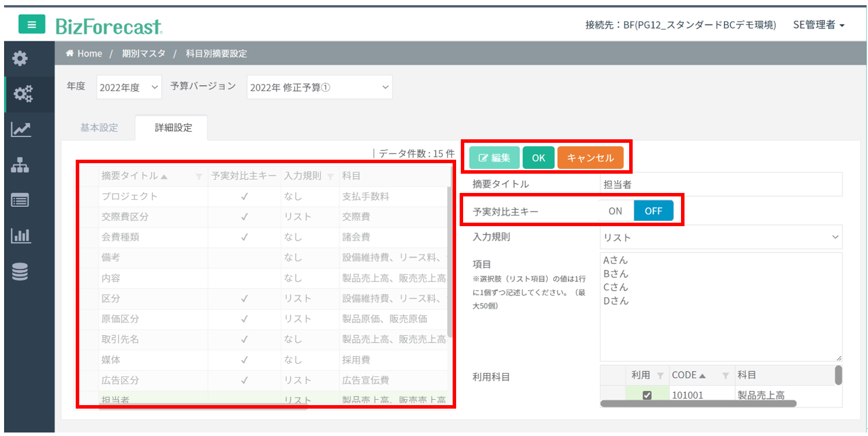Open the multi-gear master settings icon
This screenshot has width=868, height=436.
pyautogui.click(x=22, y=94)
